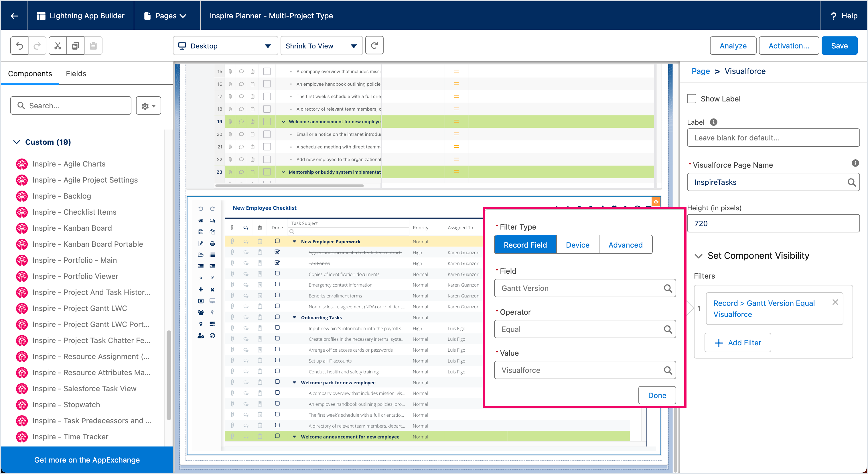
Task: Uncheck Done for Signed and documented offer letter
Action: click(x=277, y=252)
